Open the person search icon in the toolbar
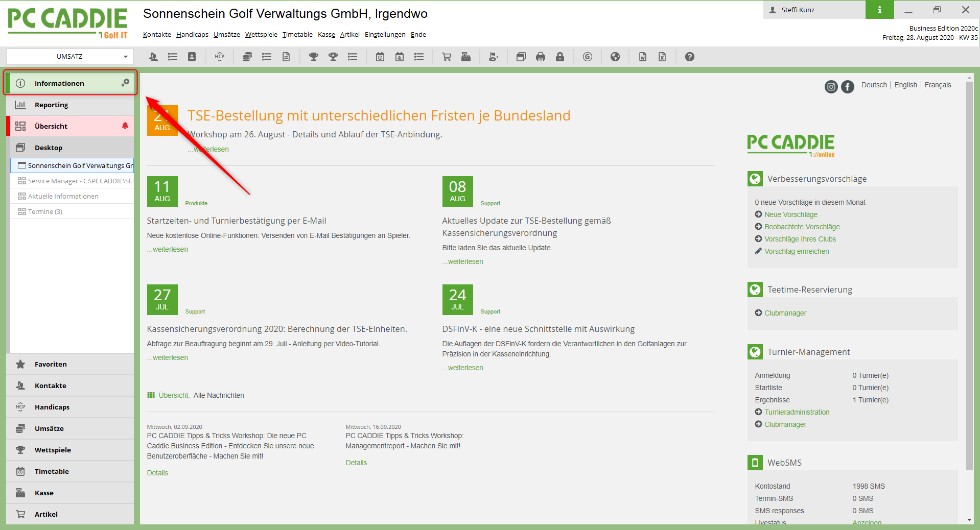The height and width of the screenshot is (530, 980). [x=153, y=57]
